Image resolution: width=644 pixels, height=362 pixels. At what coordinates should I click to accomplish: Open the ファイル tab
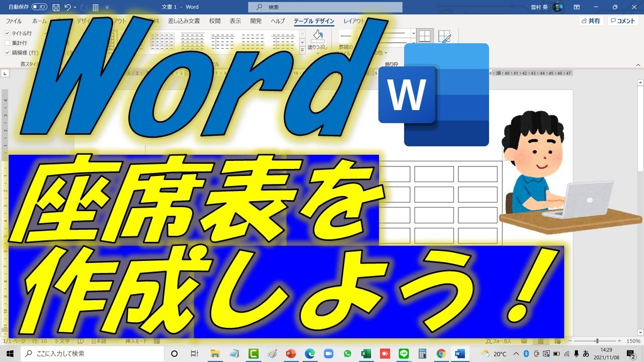(x=14, y=21)
